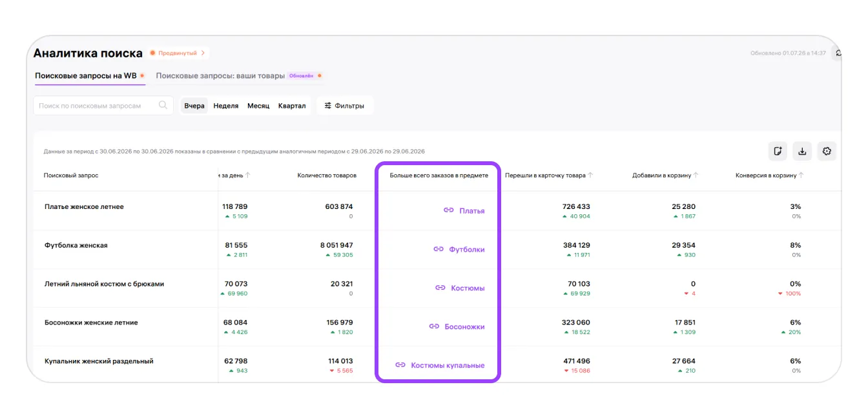
Task: Sort by Перешли в карточку товара arrow
Action: [x=591, y=175]
